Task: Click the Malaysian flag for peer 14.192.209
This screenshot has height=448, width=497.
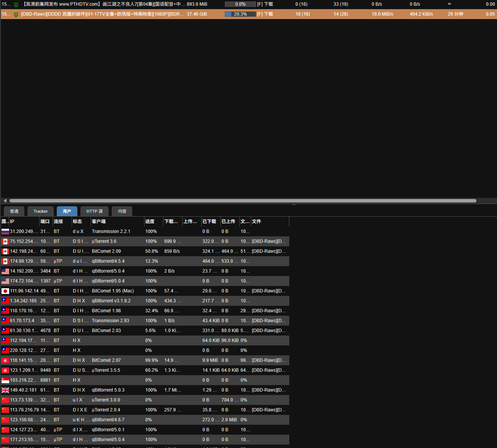Action: 5,271
